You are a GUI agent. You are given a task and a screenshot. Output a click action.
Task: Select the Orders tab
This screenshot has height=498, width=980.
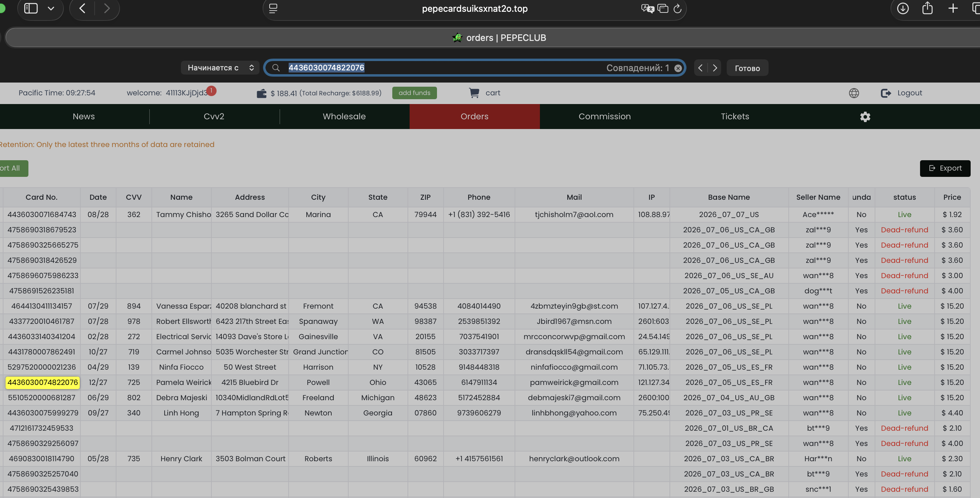(x=474, y=117)
